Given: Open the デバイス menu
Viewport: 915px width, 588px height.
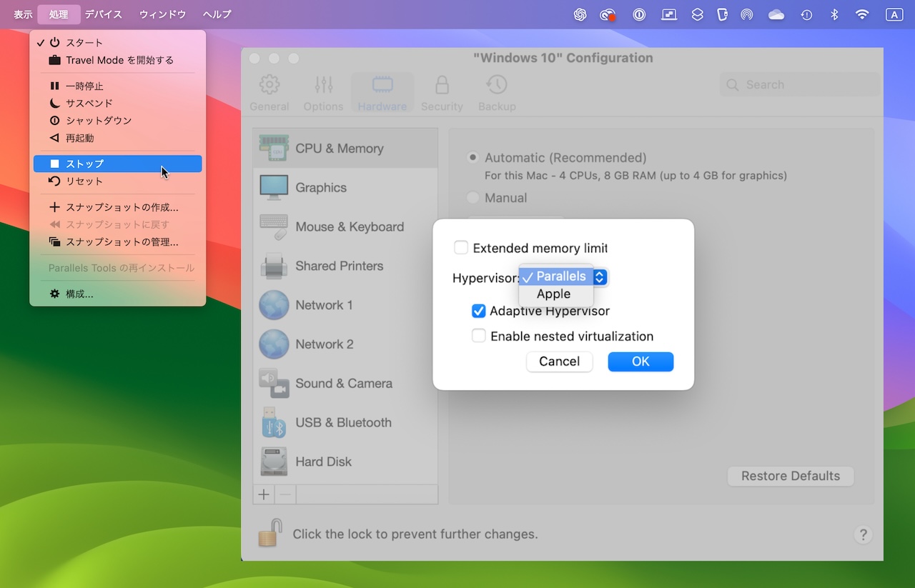Looking at the screenshot, I should (x=104, y=14).
